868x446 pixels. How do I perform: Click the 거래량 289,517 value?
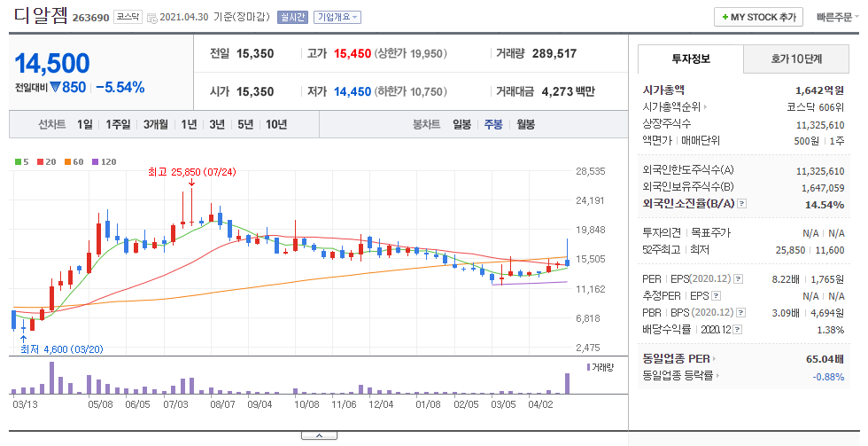tap(554, 54)
